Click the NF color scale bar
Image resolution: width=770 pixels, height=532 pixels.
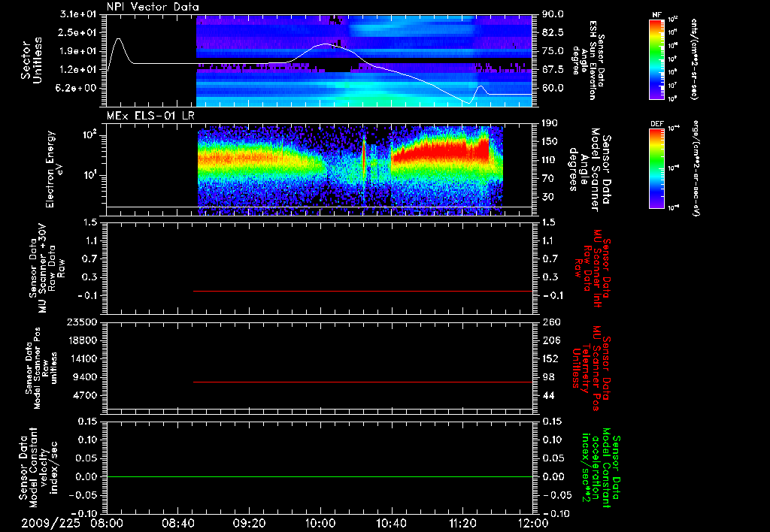click(x=657, y=59)
